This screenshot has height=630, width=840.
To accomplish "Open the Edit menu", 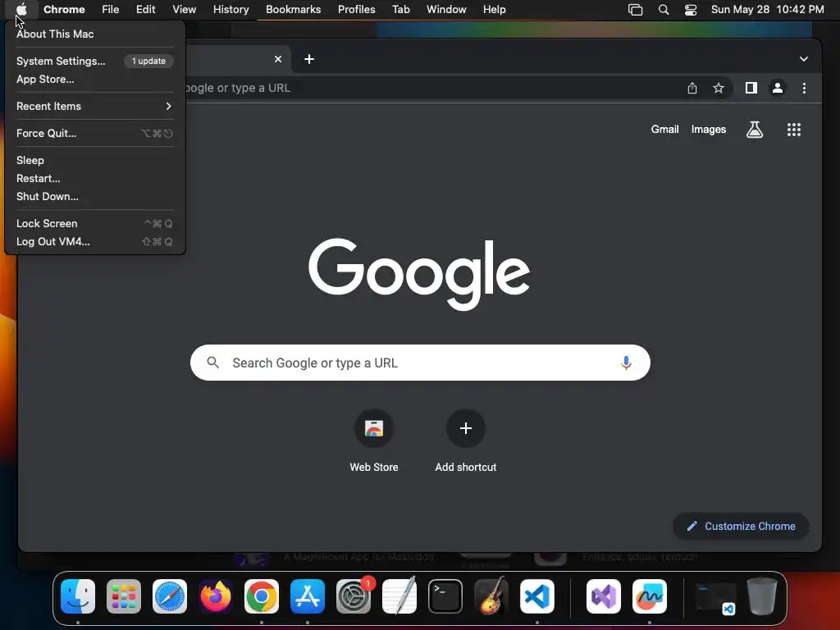I will pyautogui.click(x=145, y=9).
